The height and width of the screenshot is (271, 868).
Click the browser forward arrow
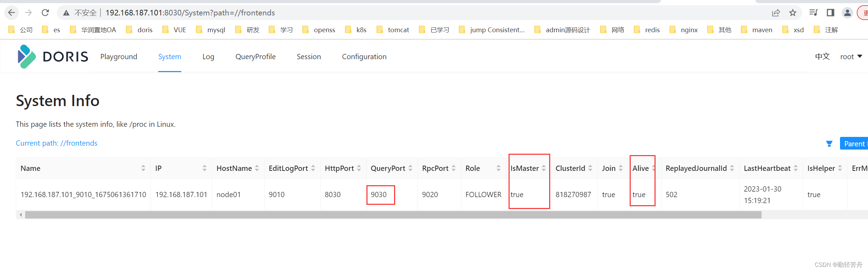coord(28,13)
